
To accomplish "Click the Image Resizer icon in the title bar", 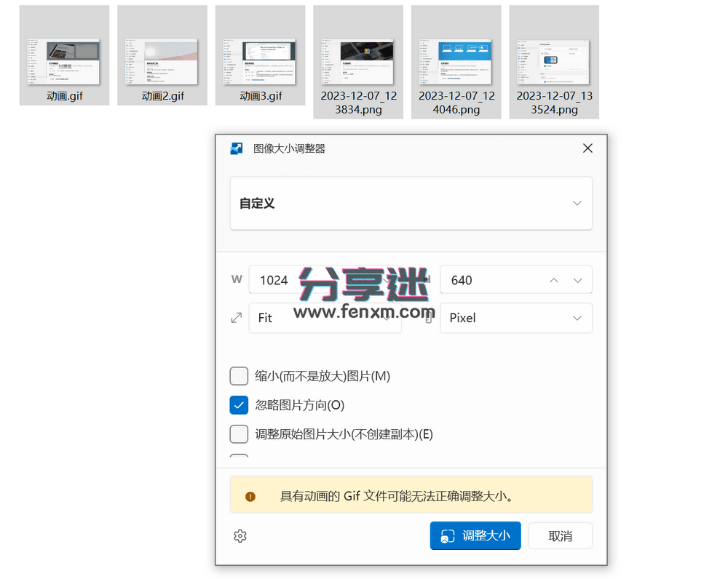I will coord(236,148).
